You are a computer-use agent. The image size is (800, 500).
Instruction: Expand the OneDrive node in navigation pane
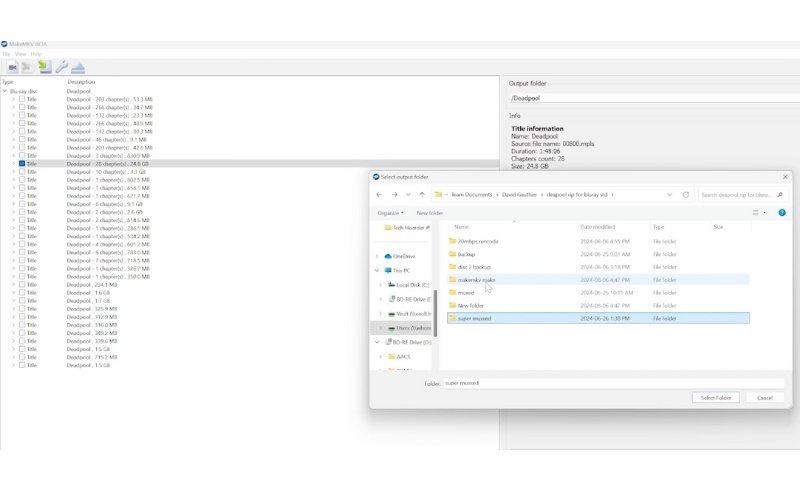coord(378,256)
